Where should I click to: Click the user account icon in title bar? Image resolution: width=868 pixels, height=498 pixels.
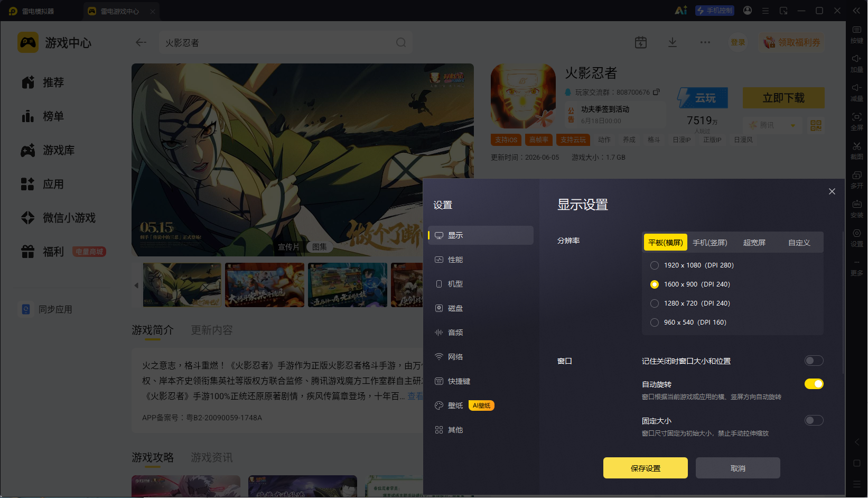(x=748, y=11)
